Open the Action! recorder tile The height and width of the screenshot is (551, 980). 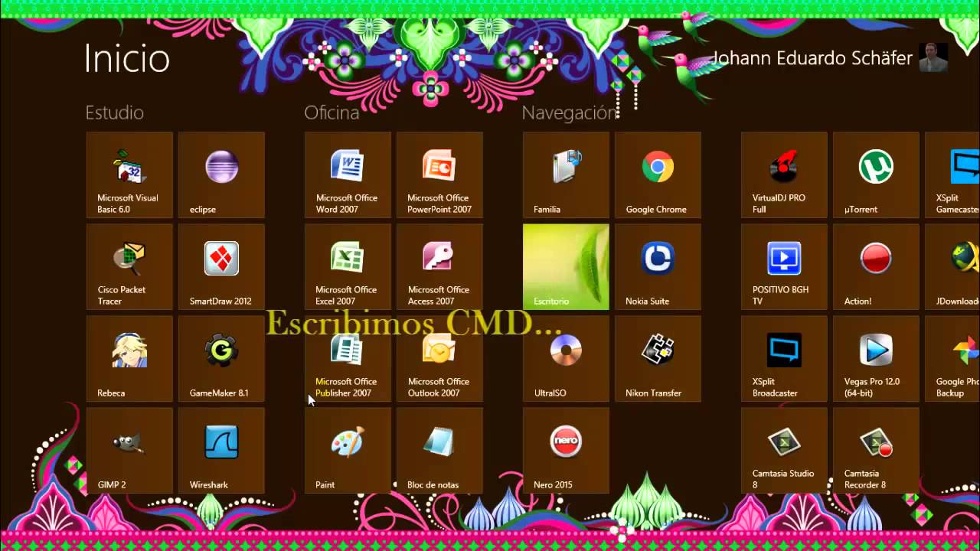876,267
